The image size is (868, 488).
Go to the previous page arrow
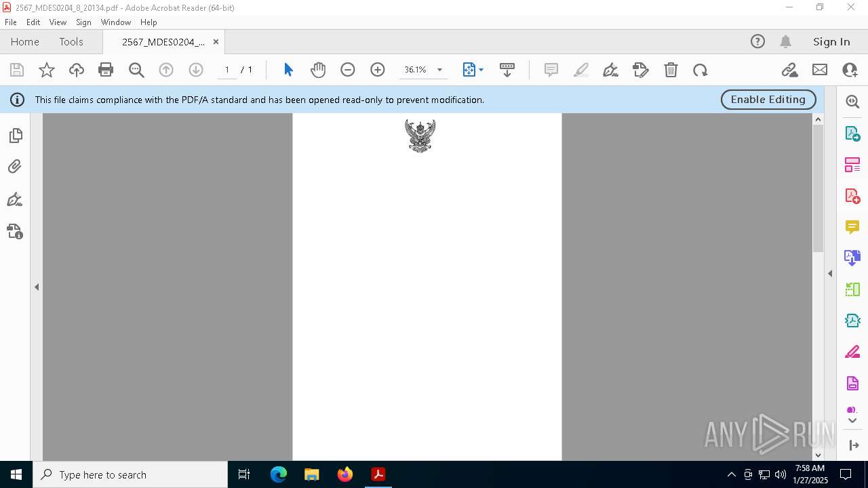pos(166,70)
